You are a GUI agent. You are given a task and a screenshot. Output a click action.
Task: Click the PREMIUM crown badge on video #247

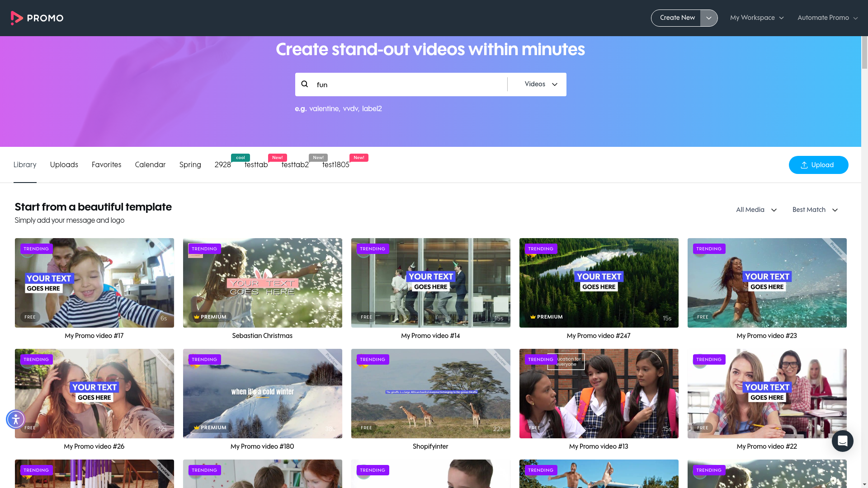click(546, 317)
